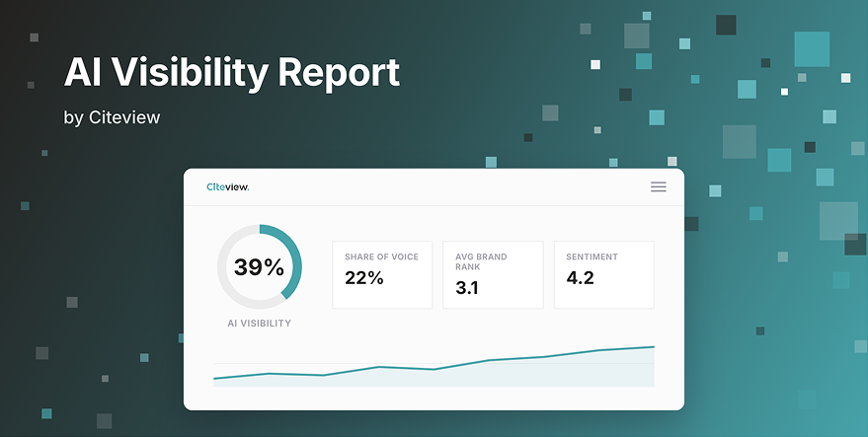This screenshot has width=868, height=437.
Task: Click the trend line chart area
Action: point(434,366)
